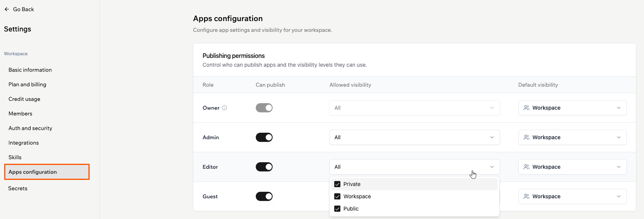644x219 pixels.
Task: Click the Guest role label
Action: (210, 196)
